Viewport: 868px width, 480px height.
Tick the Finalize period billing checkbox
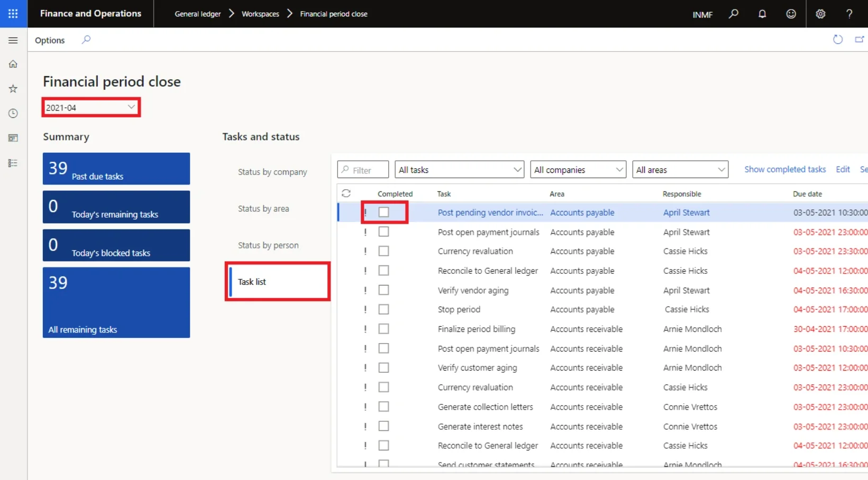383,329
